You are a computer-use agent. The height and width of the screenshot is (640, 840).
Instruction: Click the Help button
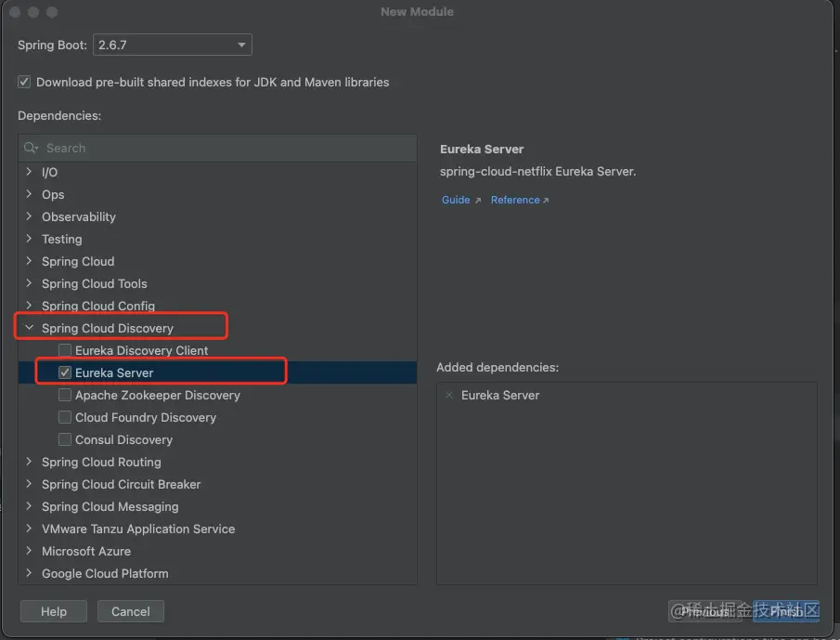pyautogui.click(x=54, y=611)
